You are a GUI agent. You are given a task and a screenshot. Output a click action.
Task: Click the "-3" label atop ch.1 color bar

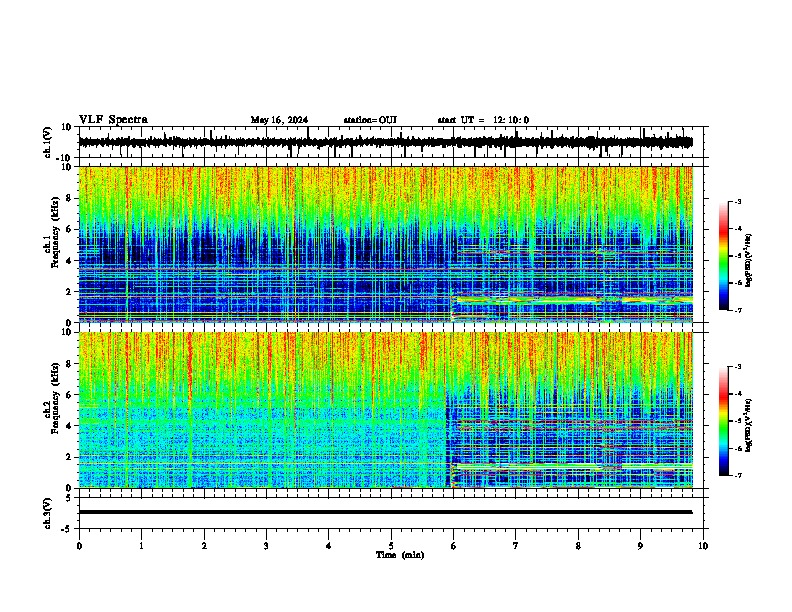click(737, 201)
